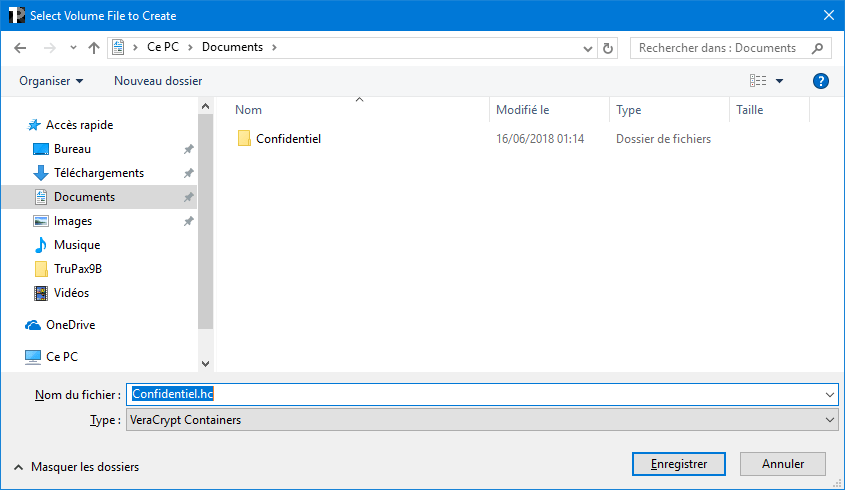Viewport: 845px width, 490px height.
Task: Click the Ce PC breadcrumb
Action: pyautogui.click(x=163, y=47)
